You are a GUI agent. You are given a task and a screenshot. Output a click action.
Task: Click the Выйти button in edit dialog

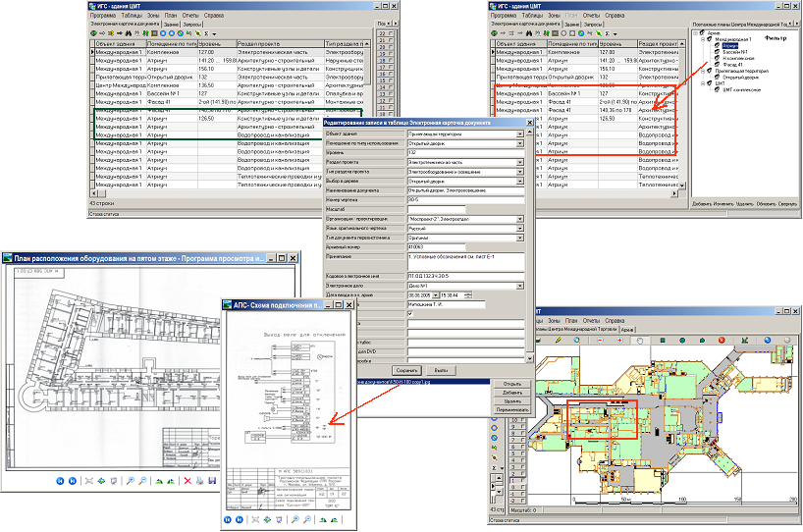point(441,370)
